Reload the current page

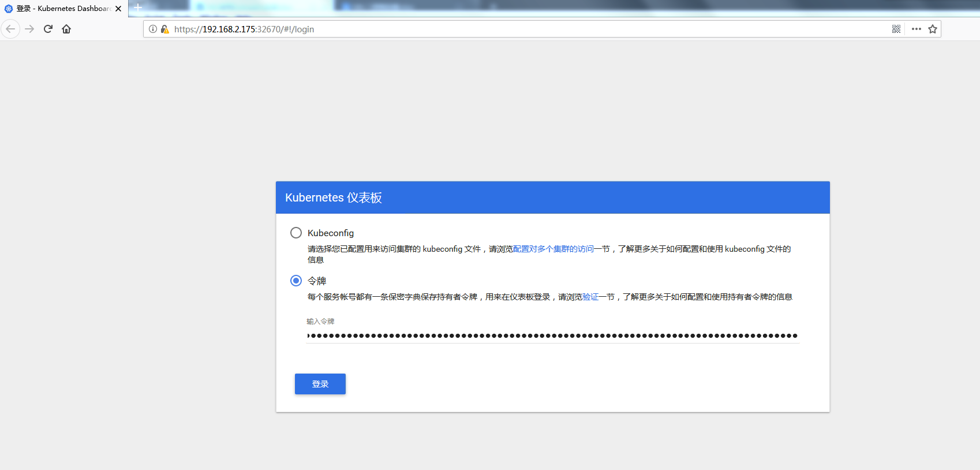48,29
